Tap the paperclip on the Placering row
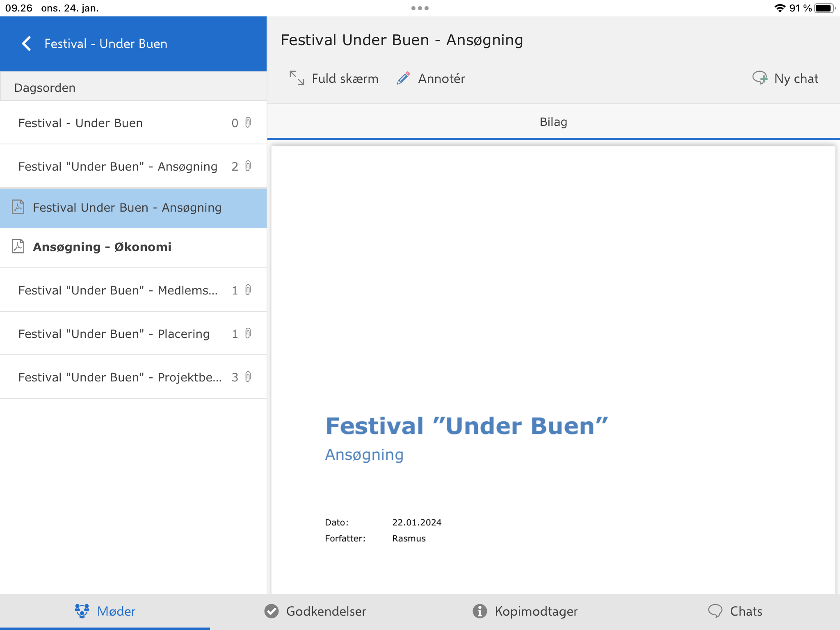The width and height of the screenshot is (840, 630). pyautogui.click(x=248, y=333)
